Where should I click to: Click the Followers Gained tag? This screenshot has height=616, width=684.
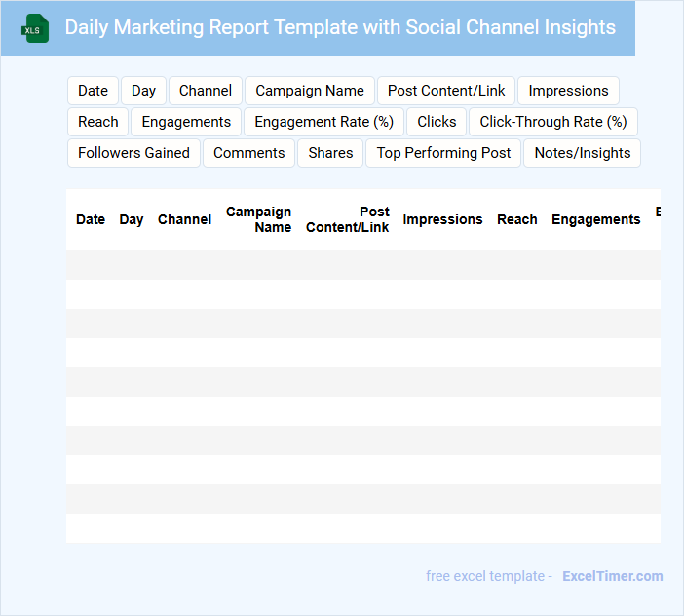(x=133, y=153)
